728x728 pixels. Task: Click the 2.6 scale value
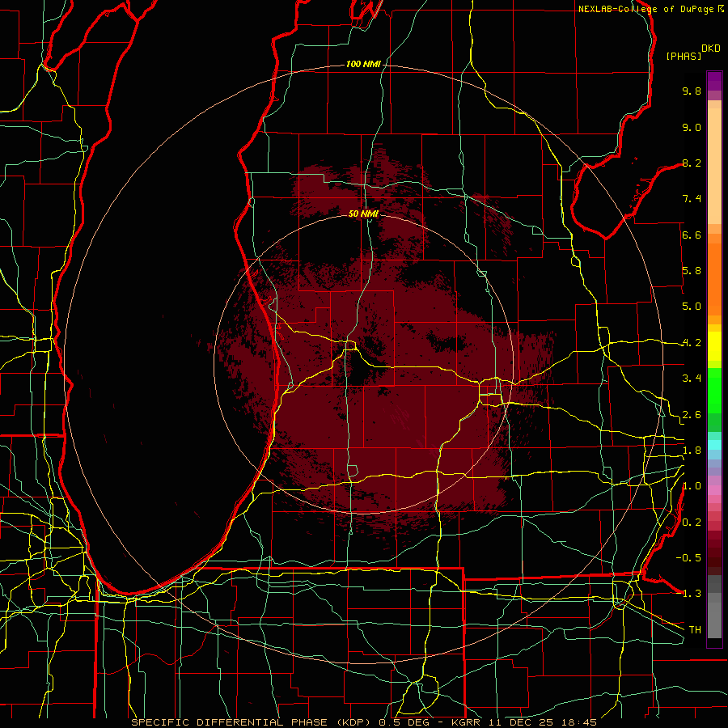692,415
